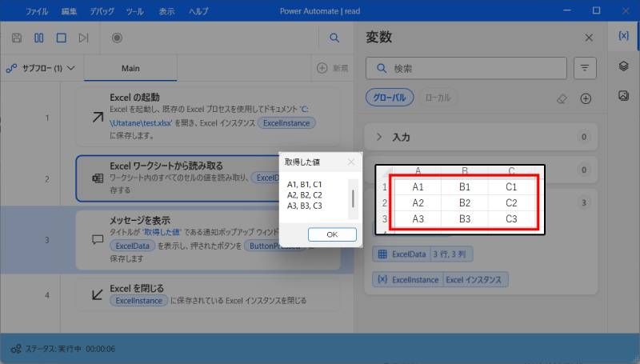Image resolution: width=640 pixels, height=364 pixels.
Task: Click the 00:00:06 elapsed time
Action: 101,349
